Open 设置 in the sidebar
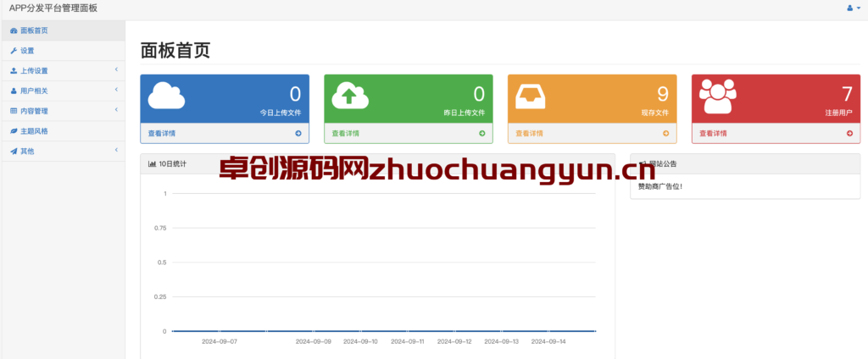Viewport: 868px width, 359px height. [x=63, y=50]
